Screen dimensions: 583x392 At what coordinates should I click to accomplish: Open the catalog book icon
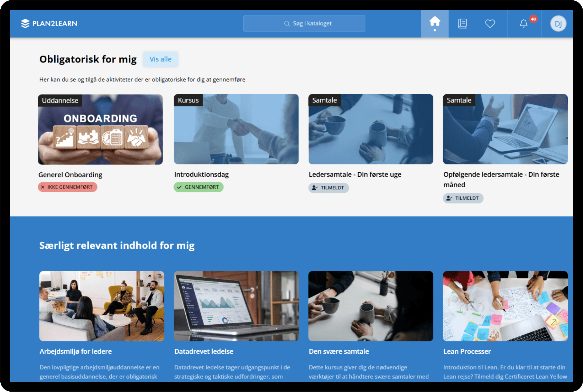click(x=462, y=23)
